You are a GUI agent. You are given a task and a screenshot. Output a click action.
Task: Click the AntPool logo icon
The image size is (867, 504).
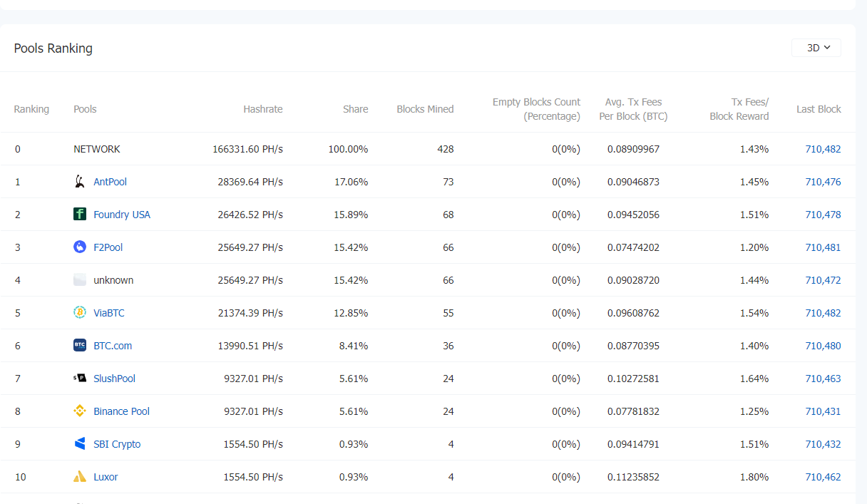tap(80, 182)
